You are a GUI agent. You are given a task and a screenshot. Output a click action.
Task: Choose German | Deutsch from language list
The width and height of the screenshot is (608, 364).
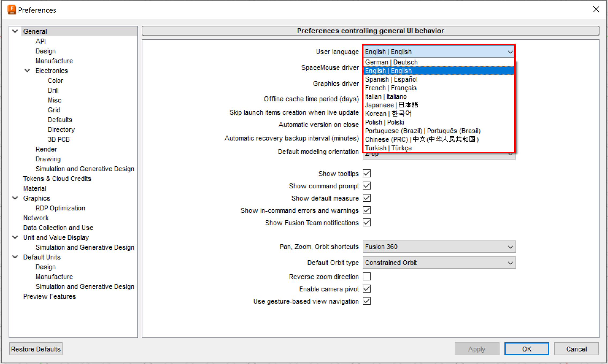pyautogui.click(x=391, y=62)
